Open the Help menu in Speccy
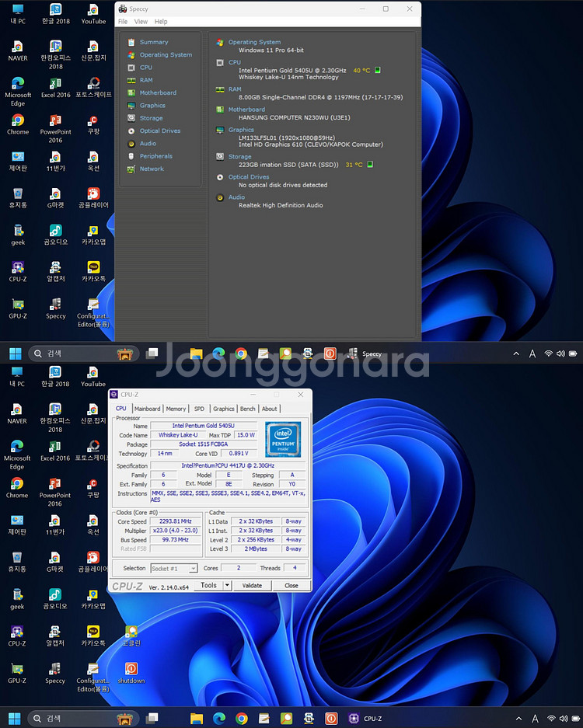 point(161,22)
